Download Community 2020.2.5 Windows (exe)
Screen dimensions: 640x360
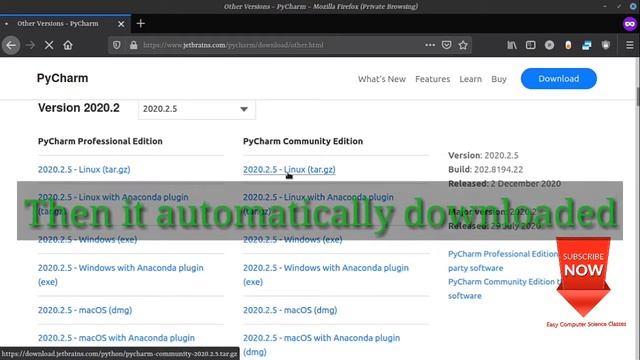coord(292,240)
